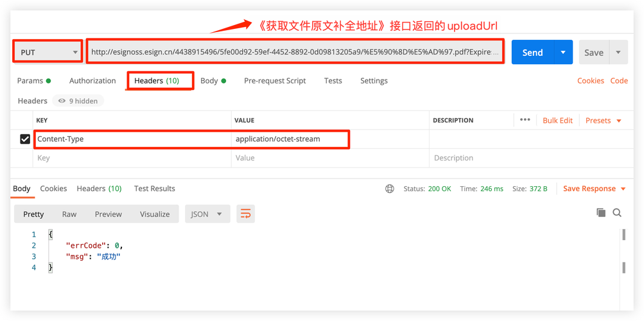Screen dimensions: 644x321
Task: Click the request URL field
Action: [x=295, y=52]
